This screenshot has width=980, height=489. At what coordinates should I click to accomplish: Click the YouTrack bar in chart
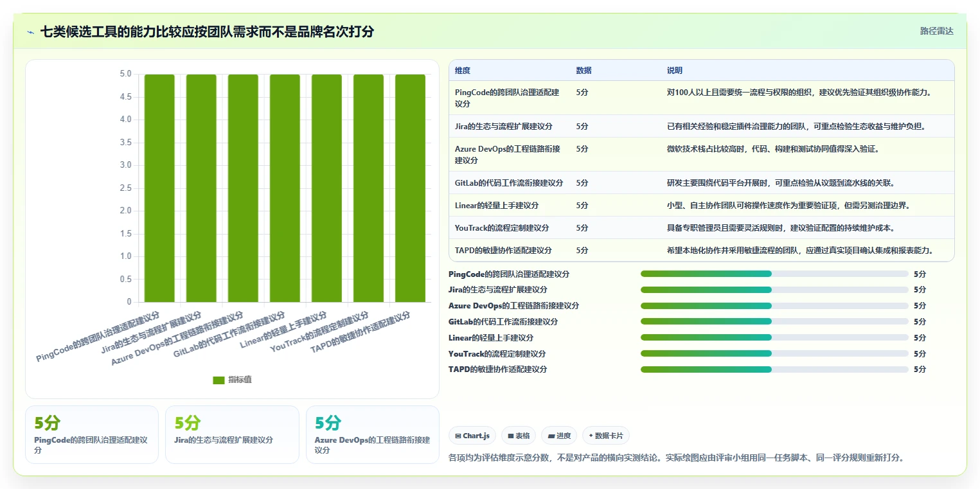click(x=368, y=188)
